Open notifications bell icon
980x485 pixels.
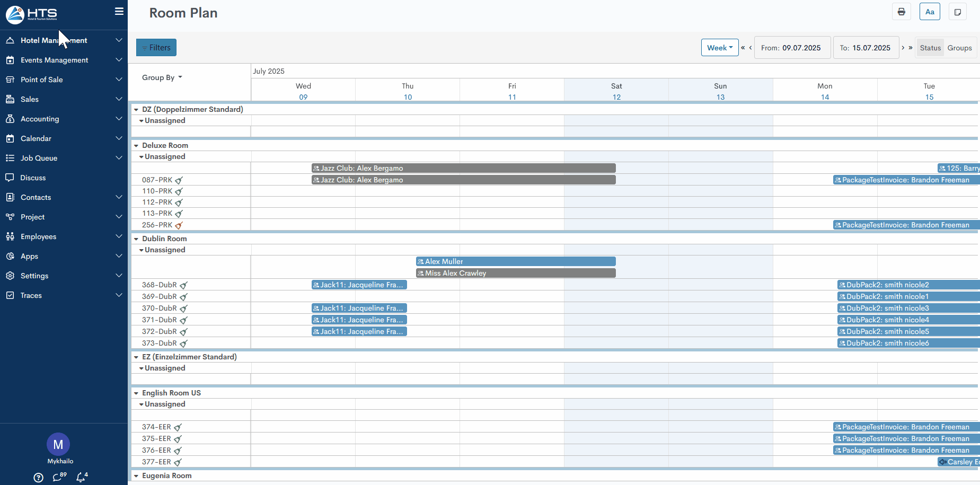(x=81, y=478)
